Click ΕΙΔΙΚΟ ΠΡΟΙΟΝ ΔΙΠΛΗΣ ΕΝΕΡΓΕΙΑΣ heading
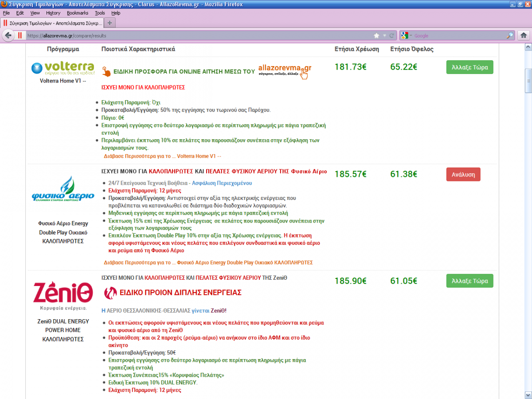Screen dimensions: 532x399 (x=180, y=293)
